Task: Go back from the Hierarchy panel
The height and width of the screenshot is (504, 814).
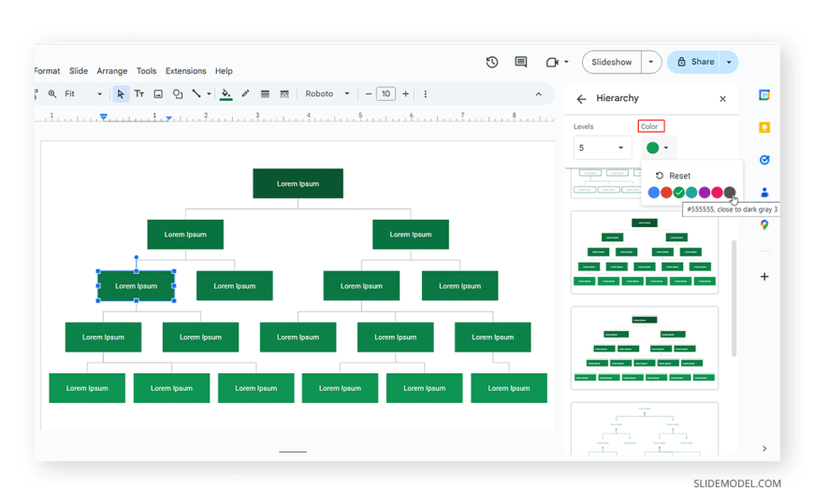Action: click(581, 98)
